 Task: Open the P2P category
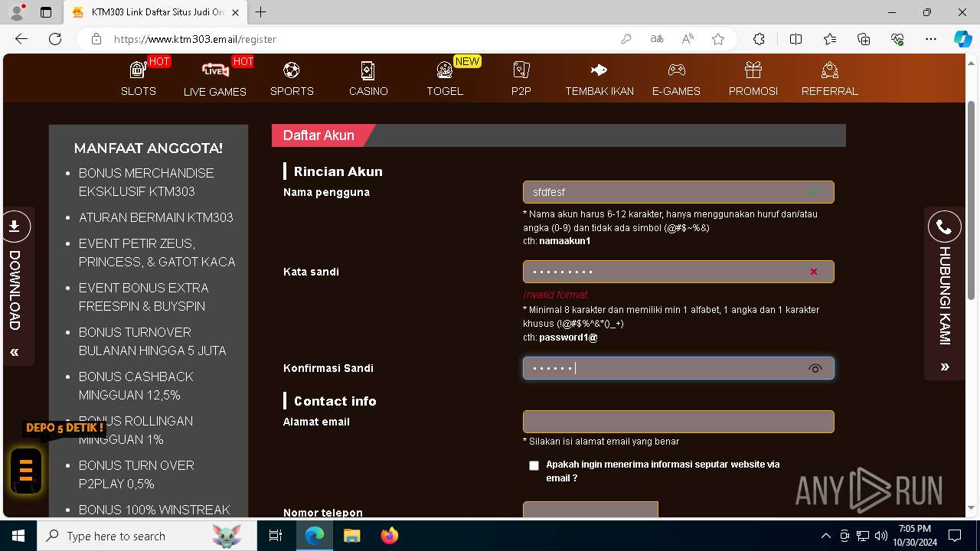coord(521,79)
